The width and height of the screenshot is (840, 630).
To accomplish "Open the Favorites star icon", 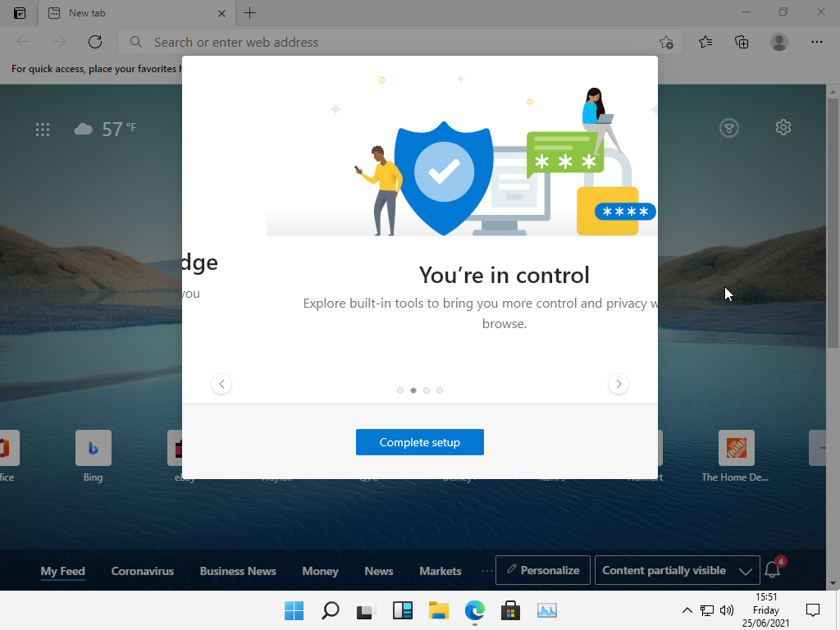I will (705, 42).
